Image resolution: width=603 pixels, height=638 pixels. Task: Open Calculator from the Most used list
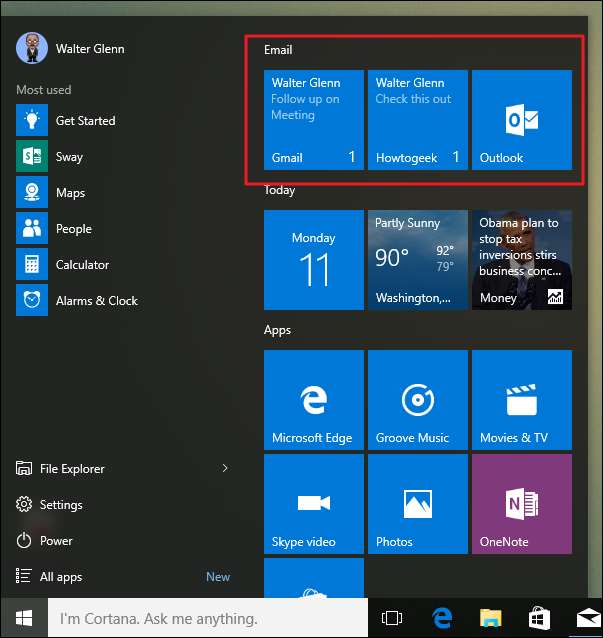(82, 265)
